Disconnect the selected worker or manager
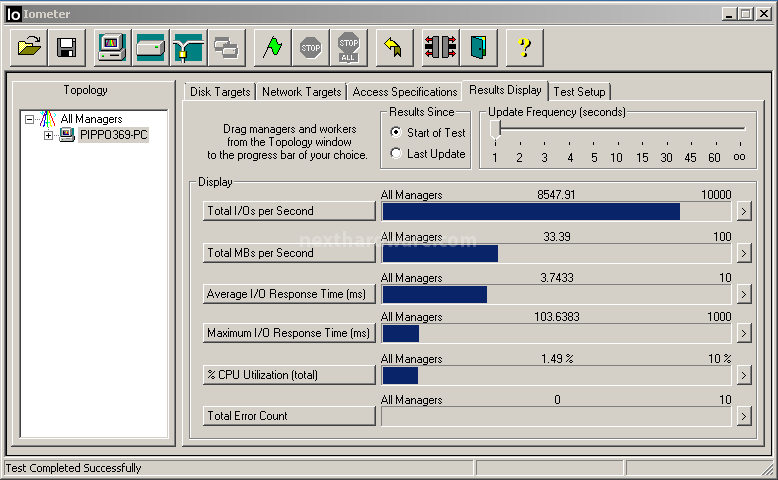This screenshot has width=778, height=480. coord(440,48)
